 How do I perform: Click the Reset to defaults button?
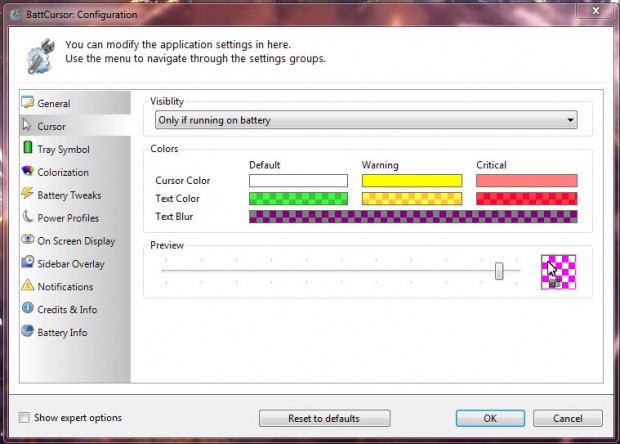[x=325, y=418]
